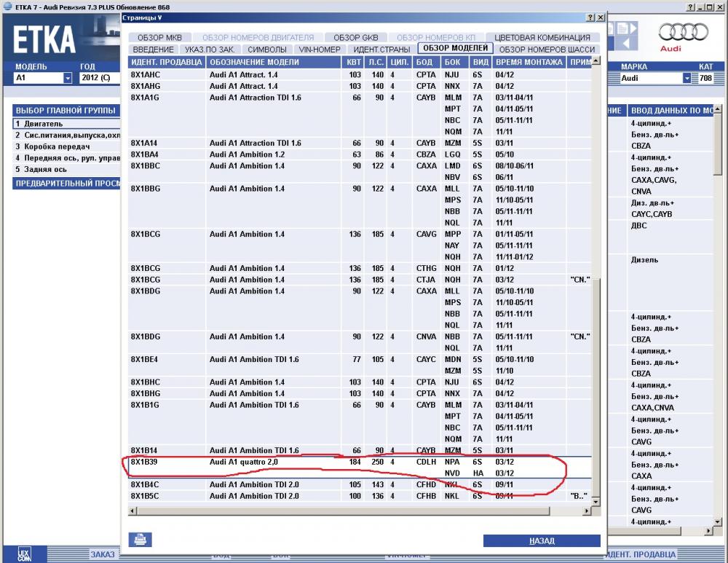Click the НАЗАД button
The image size is (728, 563).
(x=542, y=540)
